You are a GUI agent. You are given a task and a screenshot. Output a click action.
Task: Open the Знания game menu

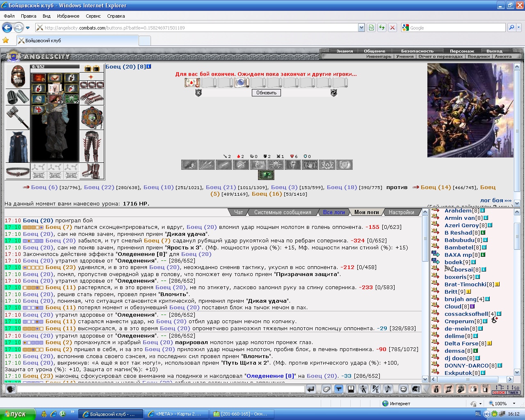(x=345, y=51)
